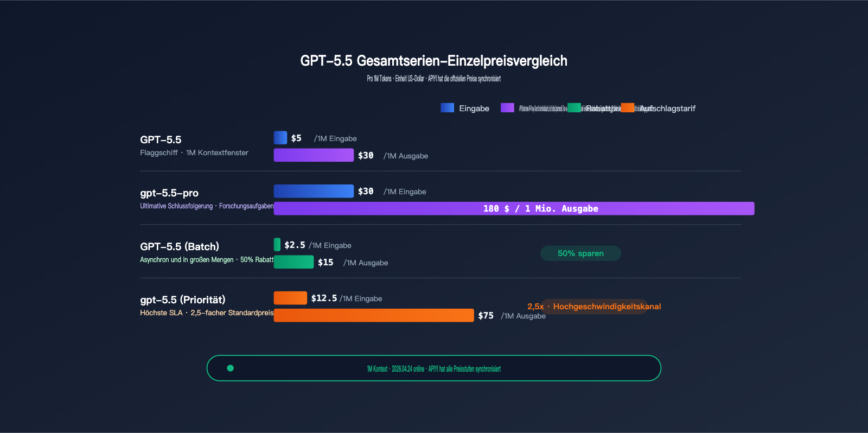Select the 'GPT-5.5' row heading

tap(161, 139)
